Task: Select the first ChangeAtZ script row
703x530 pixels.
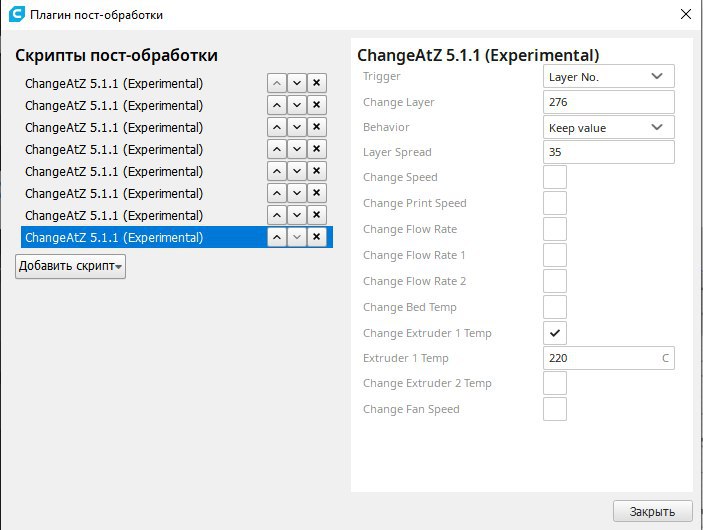Action: tap(177, 83)
